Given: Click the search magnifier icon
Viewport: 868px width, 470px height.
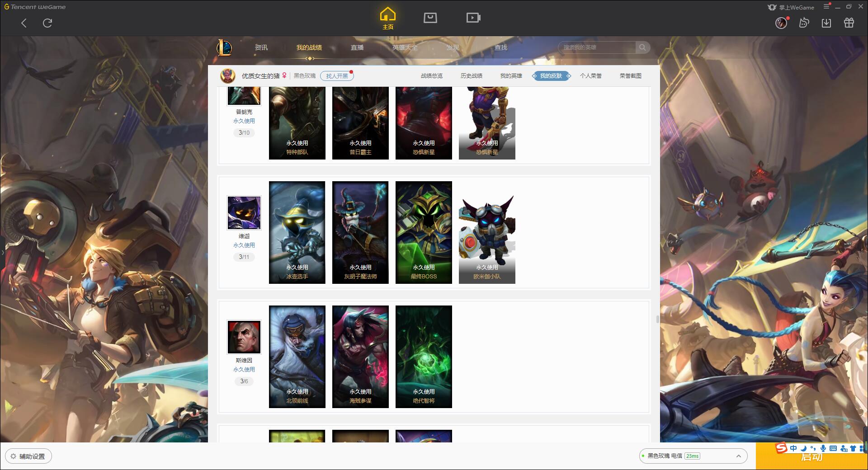Looking at the screenshot, I should [x=642, y=47].
